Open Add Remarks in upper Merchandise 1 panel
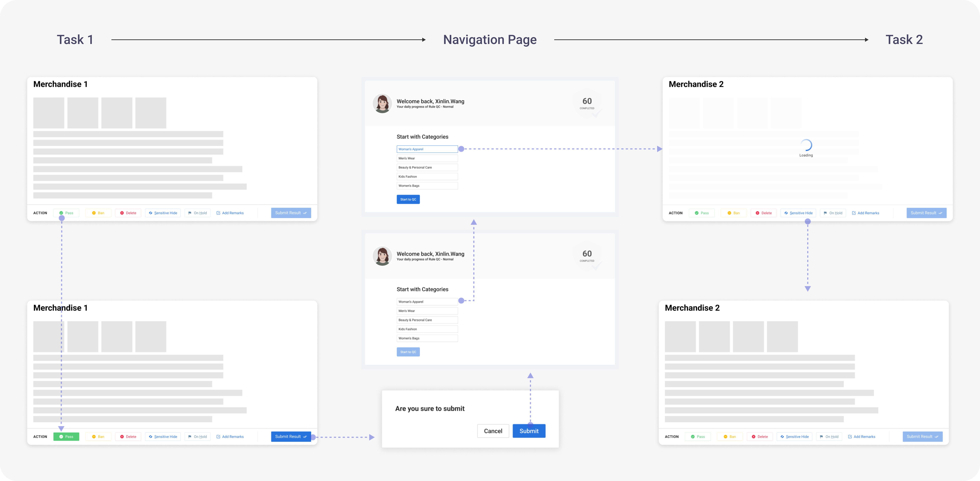This screenshot has height=481, width=980. click(230, 213)
